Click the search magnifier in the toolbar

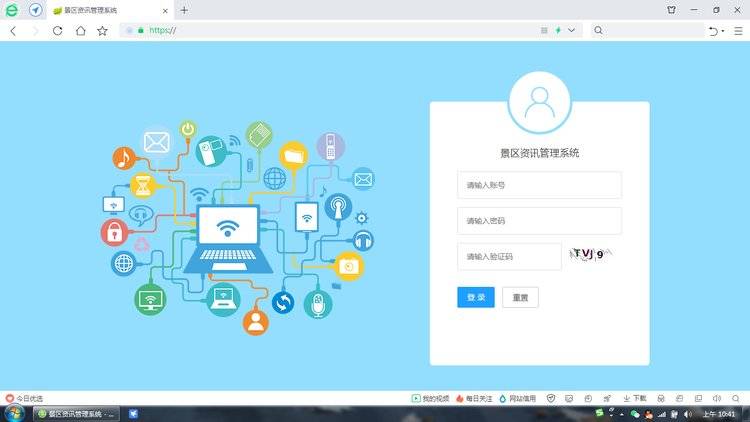coord(598,31)
